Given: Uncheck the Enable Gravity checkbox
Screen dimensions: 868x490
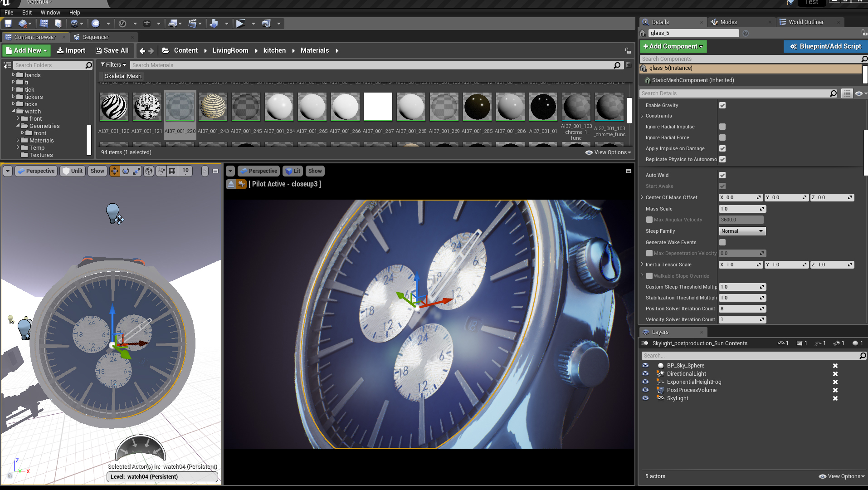Looking at the screenshot, I should (722, 105).
